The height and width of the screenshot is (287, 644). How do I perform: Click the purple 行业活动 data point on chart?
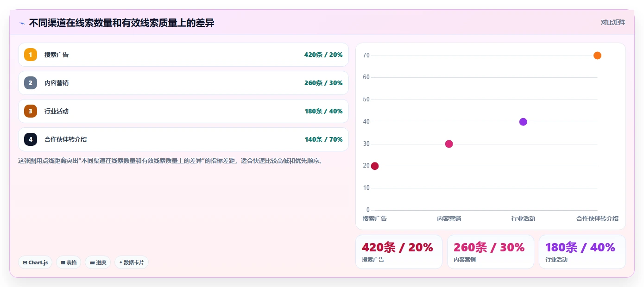click(x=523, y=122)
